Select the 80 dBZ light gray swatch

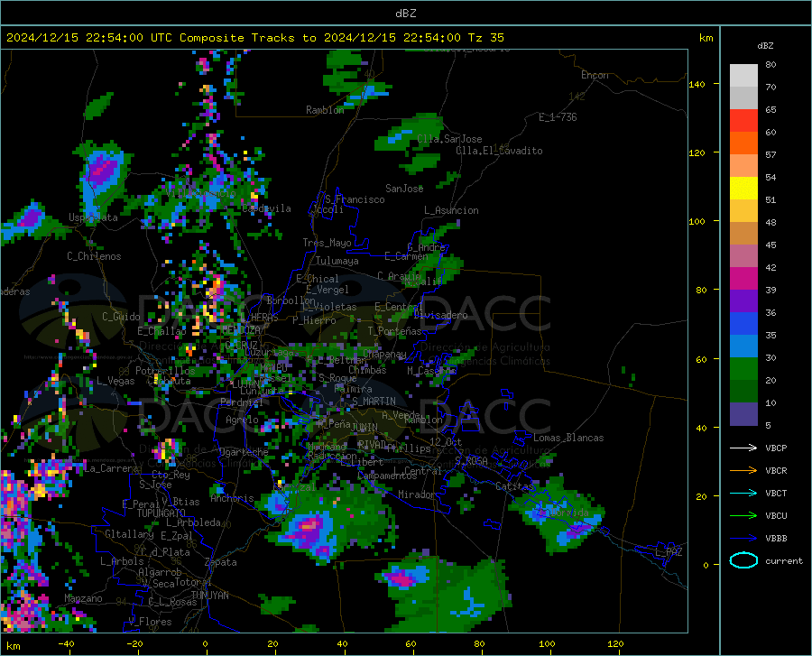[743, 75]
